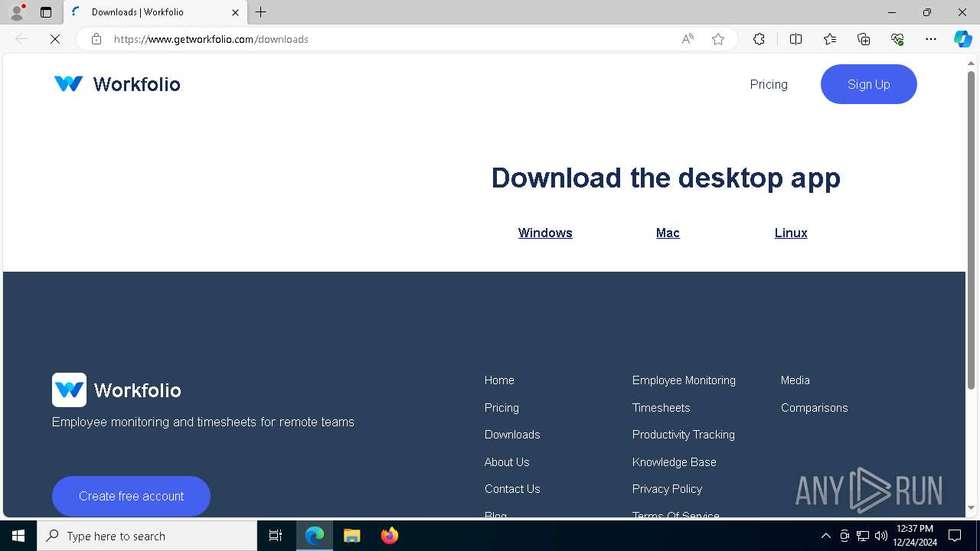Click the address bar URL
Screen dimensions: 980x551
tap(211, 39)
